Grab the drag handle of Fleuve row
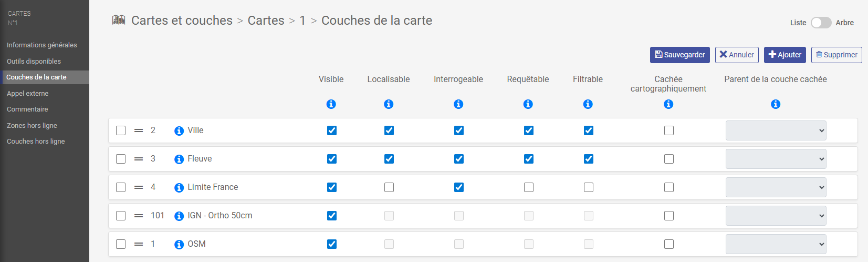This screenshot has height=262, width=868. click(x=139, y=159)
